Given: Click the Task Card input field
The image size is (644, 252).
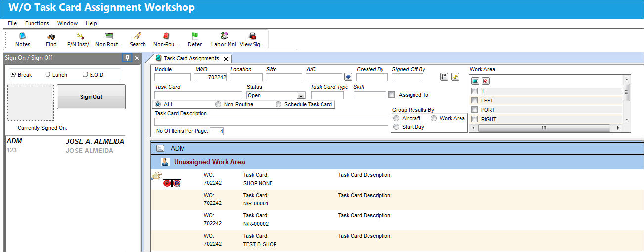Looking at the screenshot, I should coord(198,95).
